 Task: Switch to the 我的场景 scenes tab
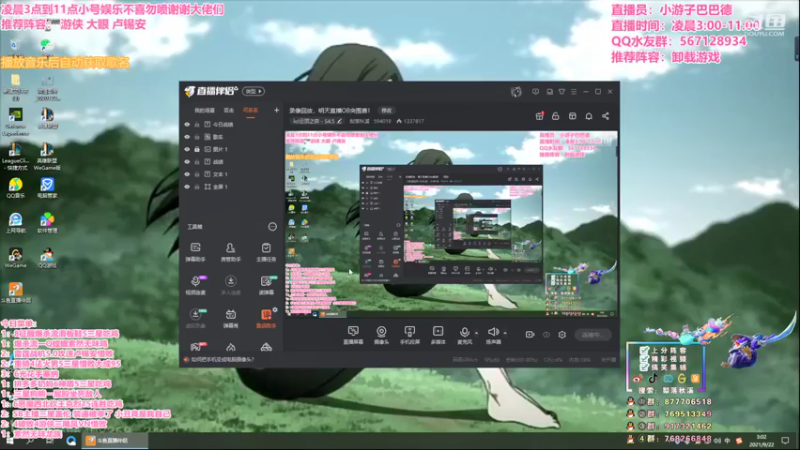point(204,110)
